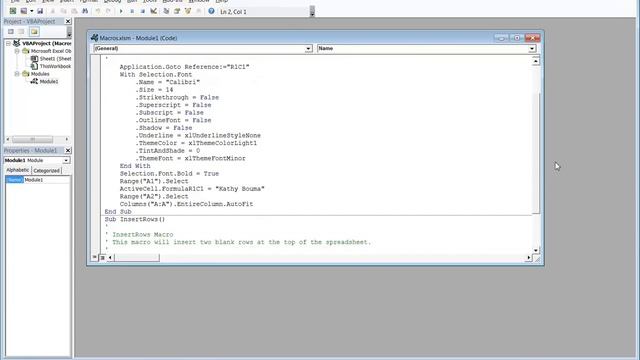Open the Module1 Module object dropdown
Screen dimensions: 640x360
click(x=66, y=160)
